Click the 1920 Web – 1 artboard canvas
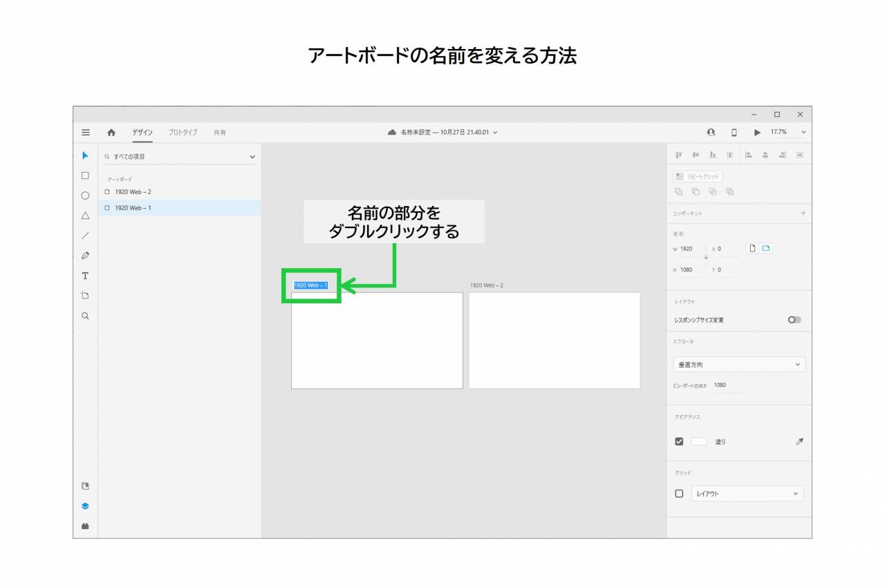Viewport: 885px width, 588px height. click(x=377, y=341)
